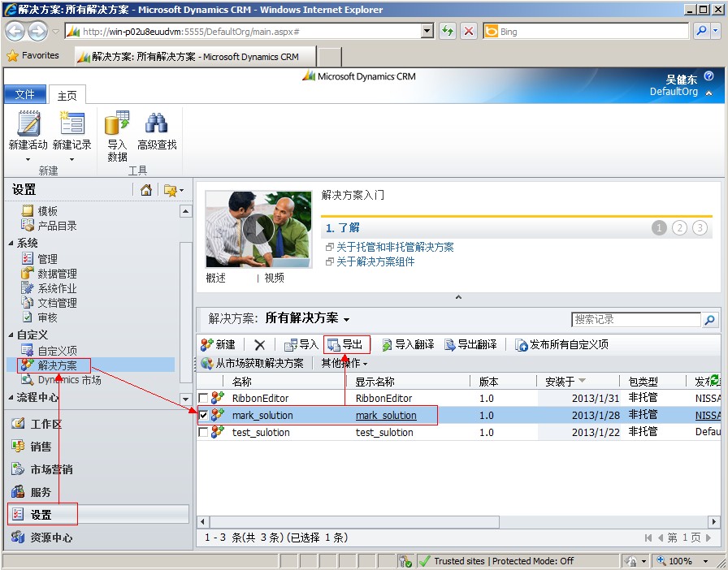Click in the 搜索记录 search box
This screenshot has height=570, width=728.
click(x=635, y=319)
